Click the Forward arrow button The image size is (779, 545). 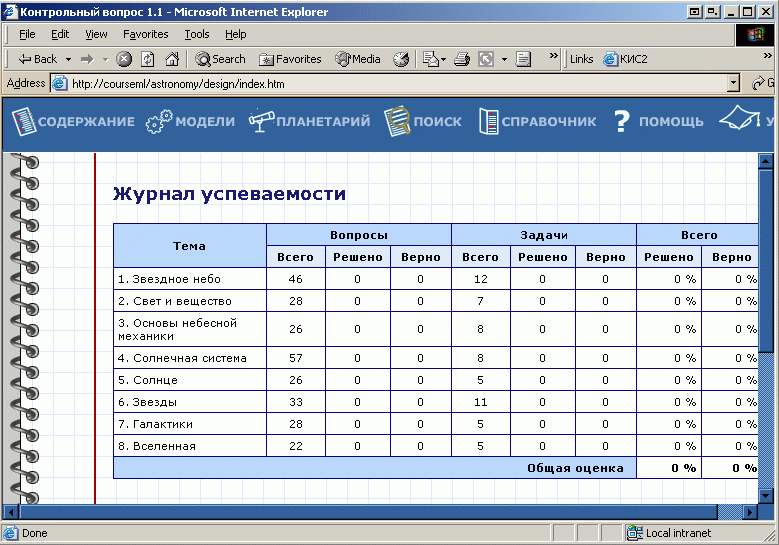[87, 59]
